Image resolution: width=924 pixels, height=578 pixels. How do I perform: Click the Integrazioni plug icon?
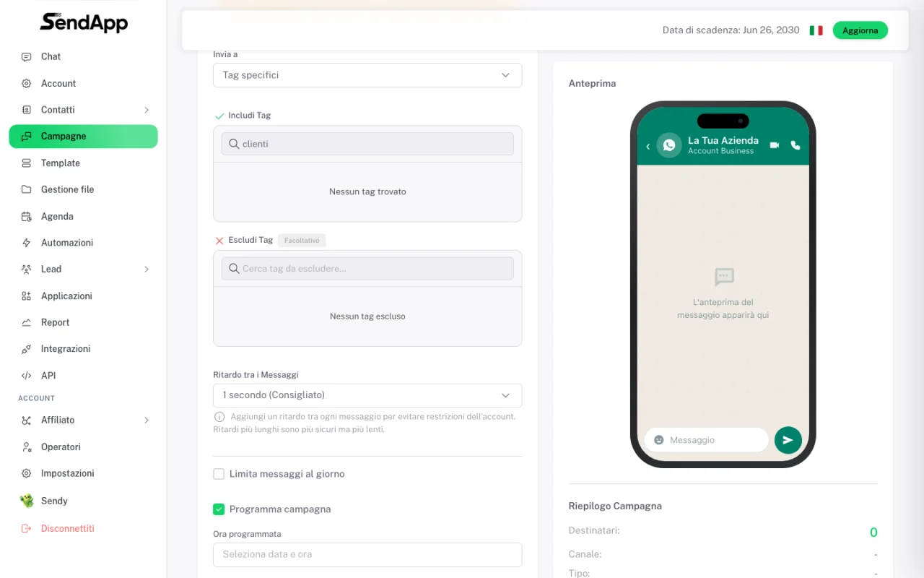click(x=27, y=349)
